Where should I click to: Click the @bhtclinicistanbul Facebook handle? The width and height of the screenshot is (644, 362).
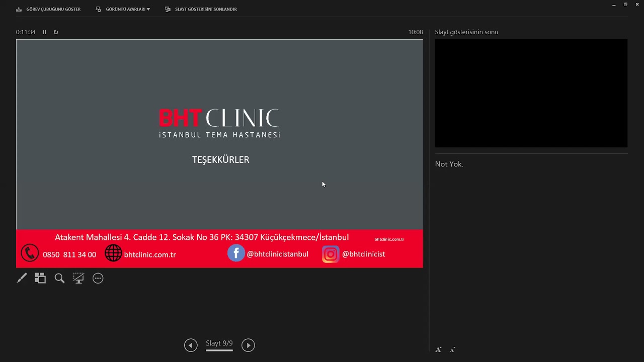[x=277, y=254]
